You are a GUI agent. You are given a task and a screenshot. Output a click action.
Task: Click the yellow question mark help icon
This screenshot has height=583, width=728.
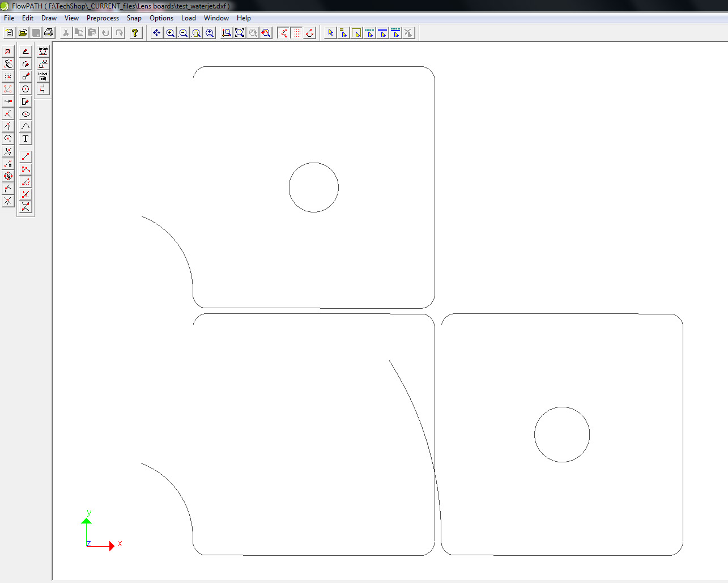pyautogui.click(x=135, y=32)
